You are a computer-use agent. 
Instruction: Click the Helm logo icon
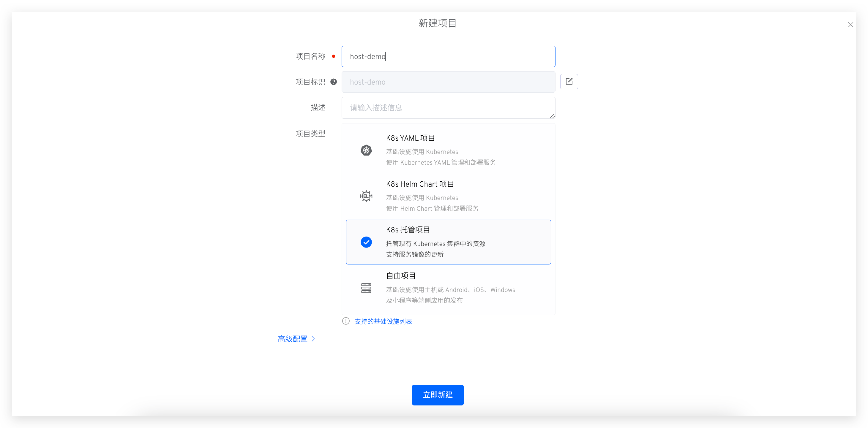tap(366, 196)
